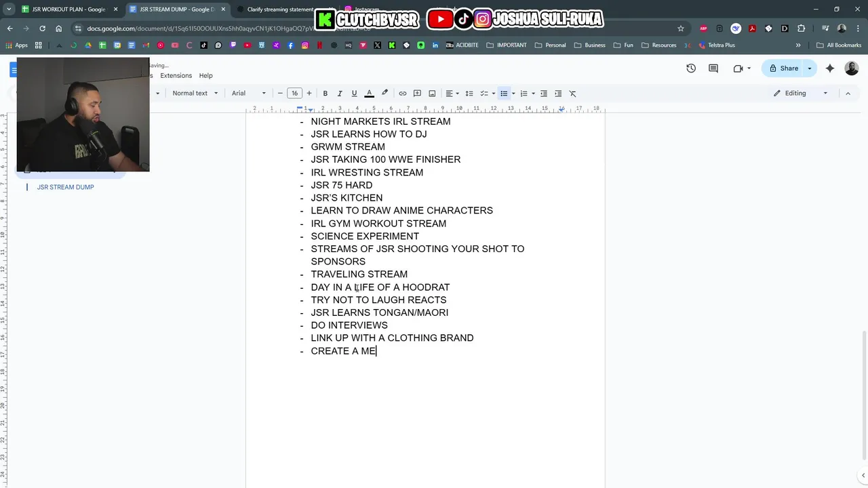Open the Extensions menu

pos(176,76)
